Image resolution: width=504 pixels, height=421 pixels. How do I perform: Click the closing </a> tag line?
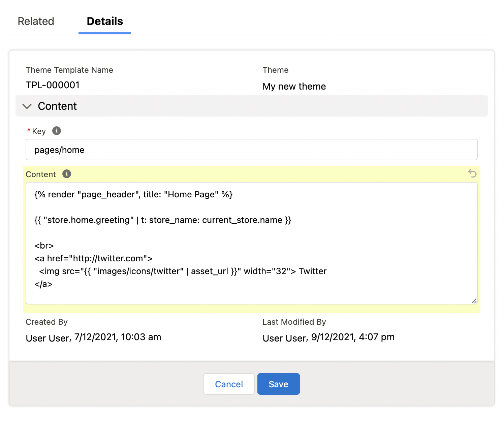43,284
